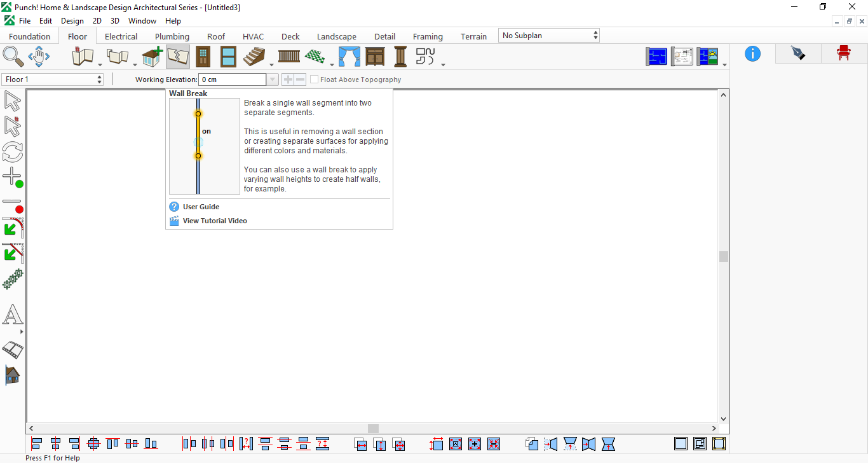Switch to the Landscape tab
The width and height of the screenshot is (868, 463).
pos(337,36)
